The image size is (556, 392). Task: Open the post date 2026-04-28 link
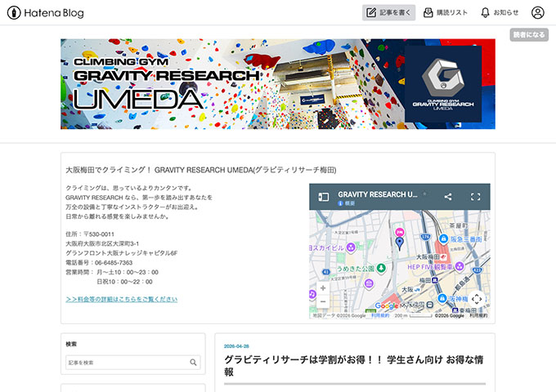point(236,346)
